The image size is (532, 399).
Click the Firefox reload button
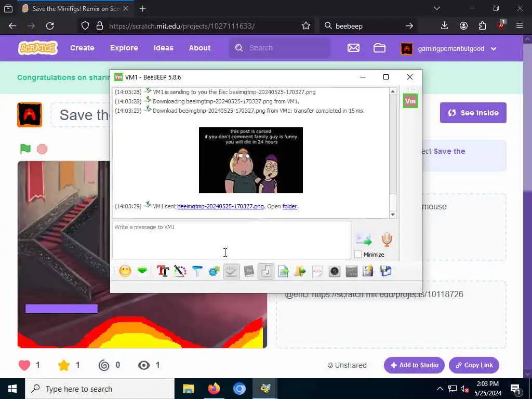tap(50, 26)
